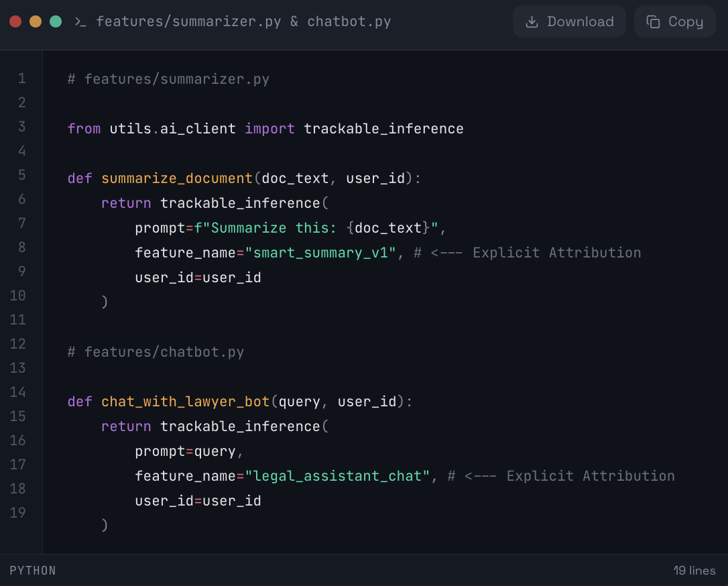
Task: Click the Copy button
Action: point(674,21)
